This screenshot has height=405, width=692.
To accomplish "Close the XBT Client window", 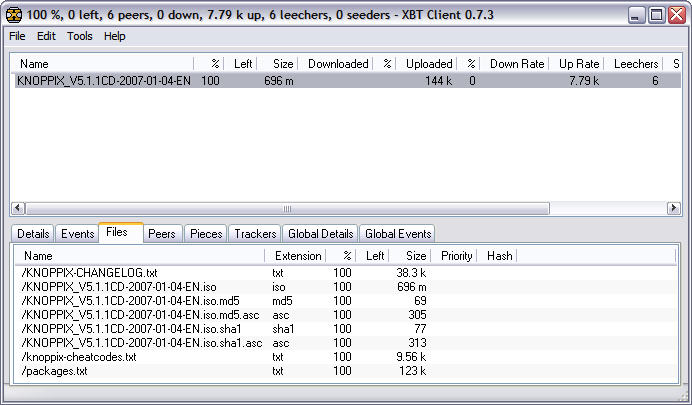I will tap(677, 15).
